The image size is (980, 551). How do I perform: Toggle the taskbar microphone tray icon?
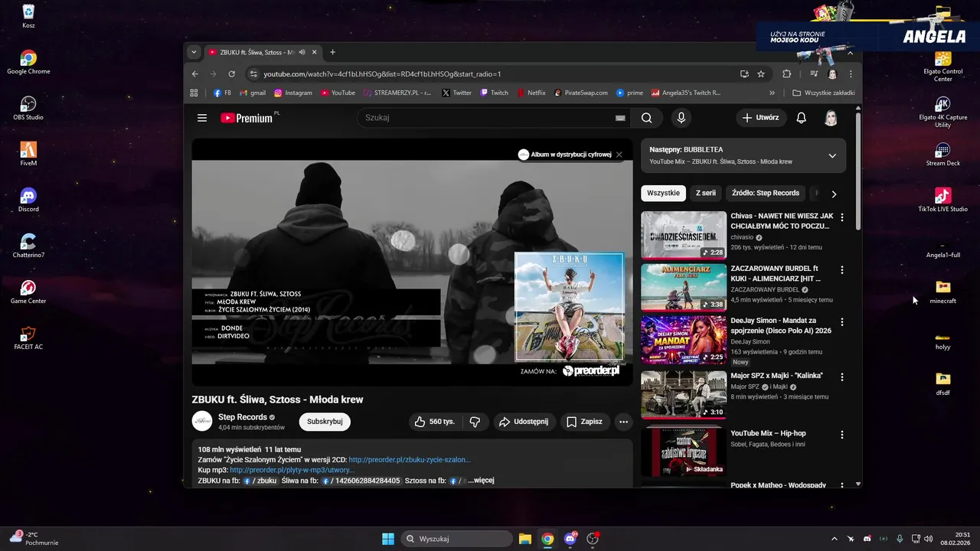900,539
